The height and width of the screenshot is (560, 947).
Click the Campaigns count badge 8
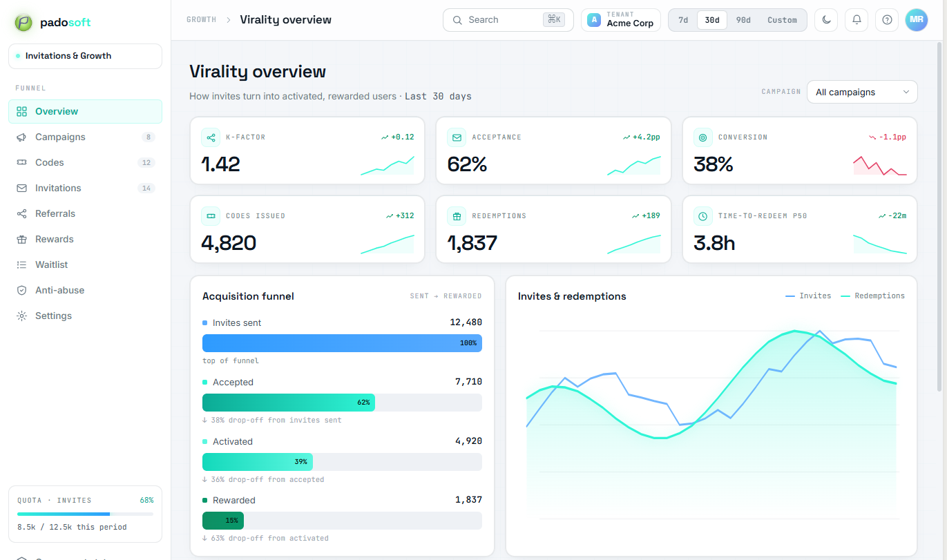148,137
